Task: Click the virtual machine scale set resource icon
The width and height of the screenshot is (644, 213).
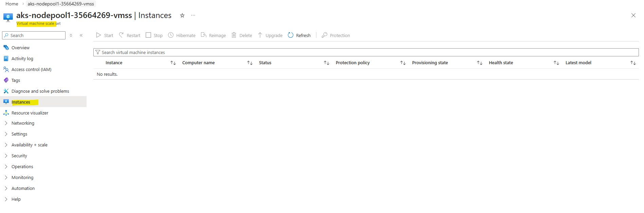Action: point(8,17)
